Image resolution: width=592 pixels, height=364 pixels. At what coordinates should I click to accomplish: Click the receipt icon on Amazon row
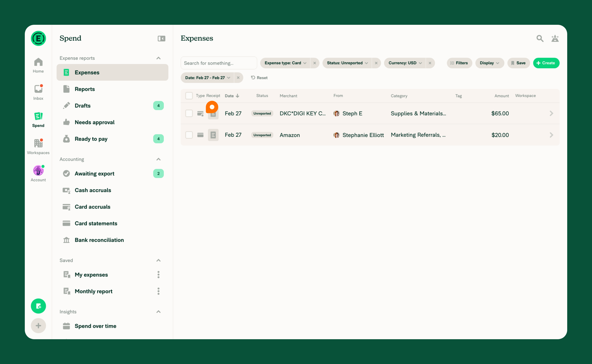pyautogui.click(x=213, y=135)
